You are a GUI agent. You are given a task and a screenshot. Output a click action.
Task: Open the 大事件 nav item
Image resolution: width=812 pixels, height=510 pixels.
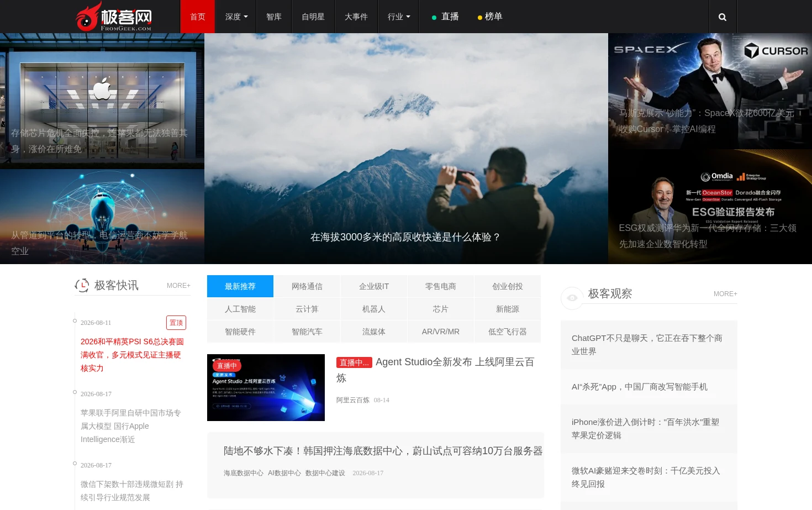coord(356,17)
